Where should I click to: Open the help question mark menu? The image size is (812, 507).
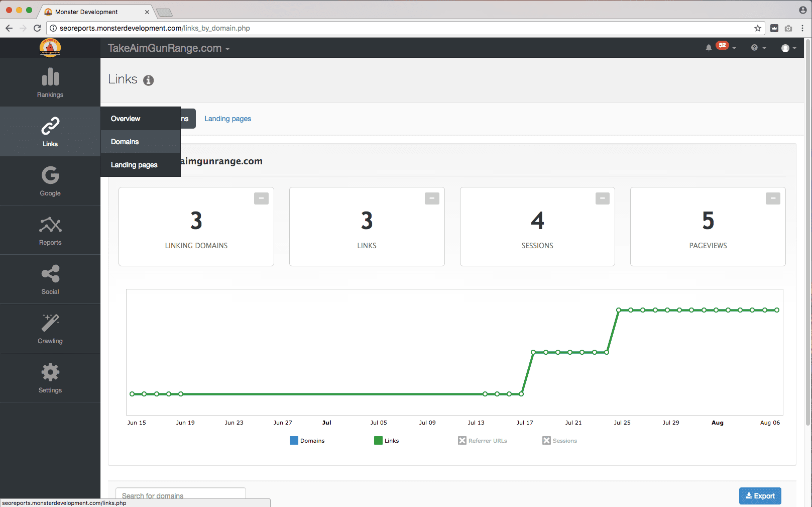[x=758, y=48]
